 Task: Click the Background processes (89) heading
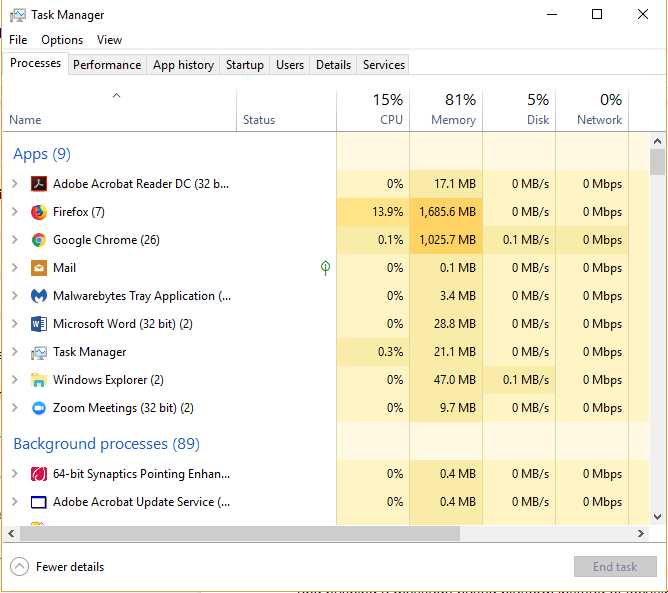(x=107, y=444)
